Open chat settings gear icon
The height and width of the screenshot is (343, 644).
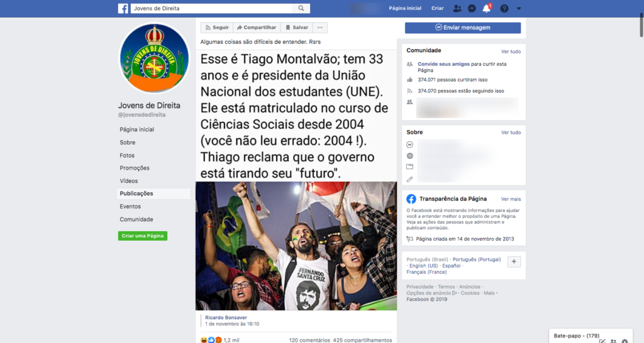tap(625, 340)
